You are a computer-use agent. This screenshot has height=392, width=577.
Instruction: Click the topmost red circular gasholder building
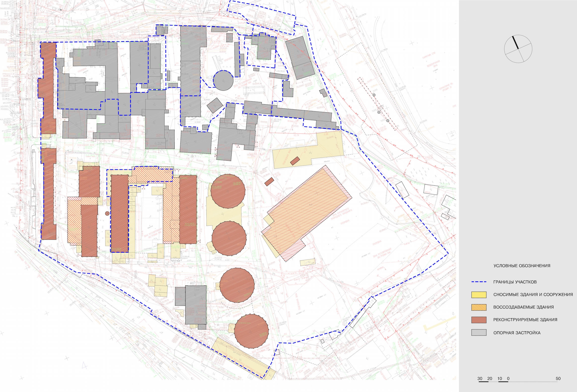(x=228, y=191)
